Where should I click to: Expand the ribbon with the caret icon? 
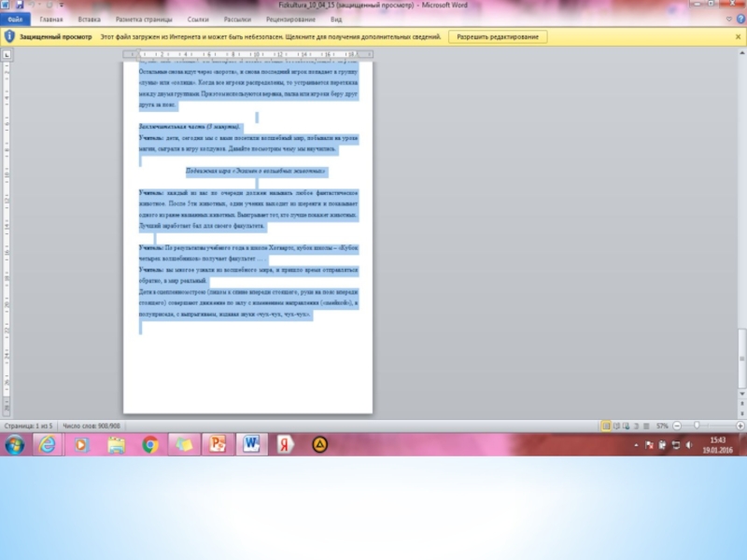click(729, 19)
